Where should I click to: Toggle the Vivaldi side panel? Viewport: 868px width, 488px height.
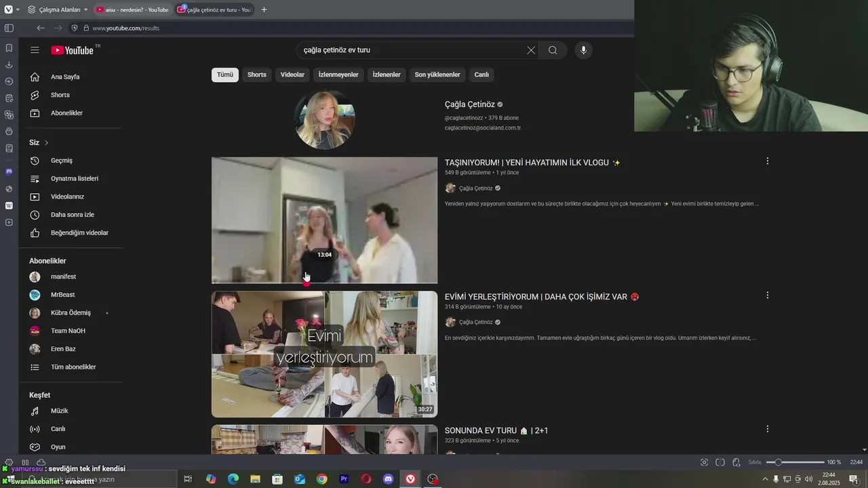point(9,28)
